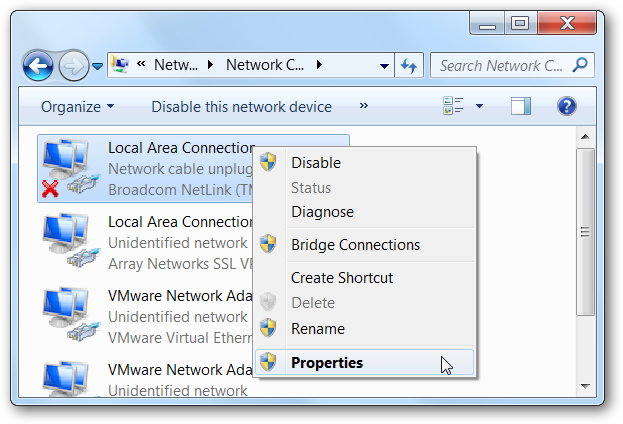Click 'VMware Virtual Ethern' adapter text

(x=180, y=338)
